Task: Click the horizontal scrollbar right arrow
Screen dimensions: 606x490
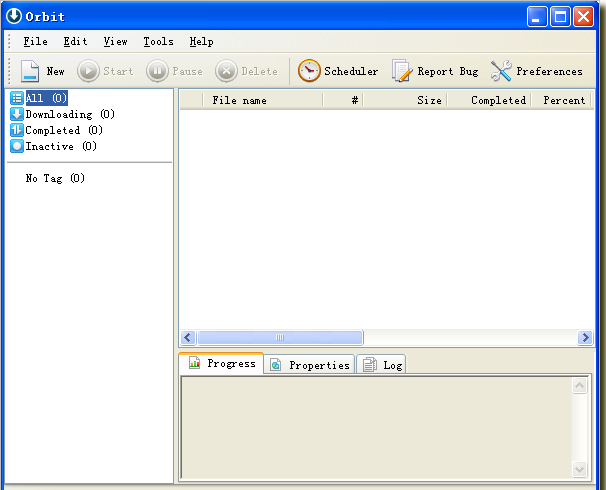Action: pyautogui.click(x=586, y=338)
